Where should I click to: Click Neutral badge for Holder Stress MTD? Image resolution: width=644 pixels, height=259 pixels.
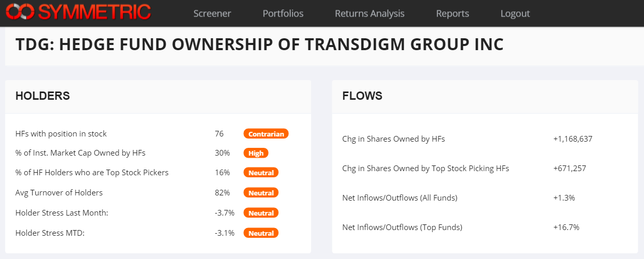point(261,233)
